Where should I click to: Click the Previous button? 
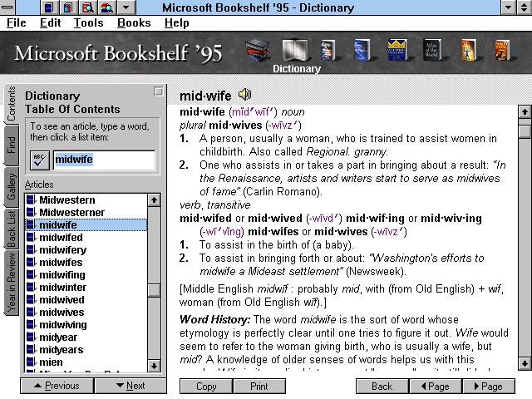coord(57,386)
